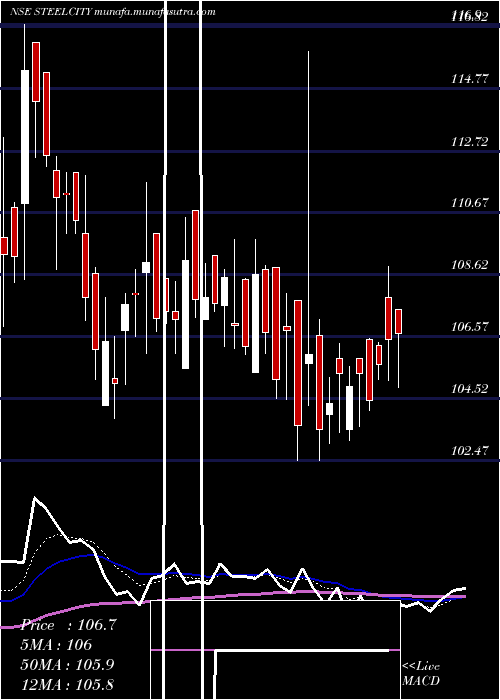Click the 112.72 price axis label

[x=470, y=142]
